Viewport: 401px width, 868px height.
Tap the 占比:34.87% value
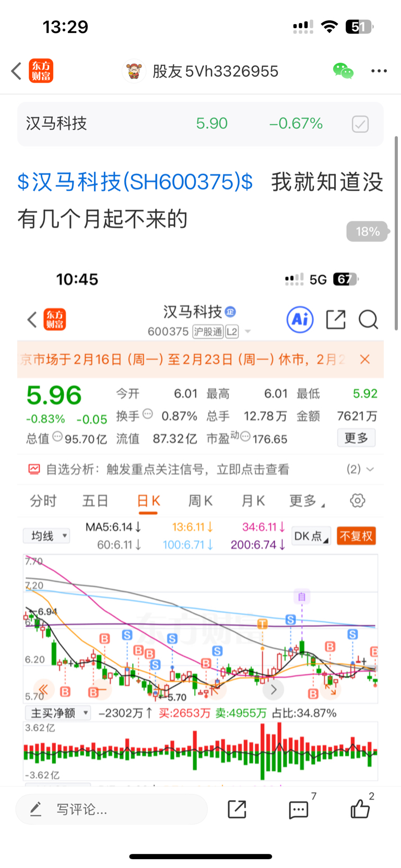[304, 713]
